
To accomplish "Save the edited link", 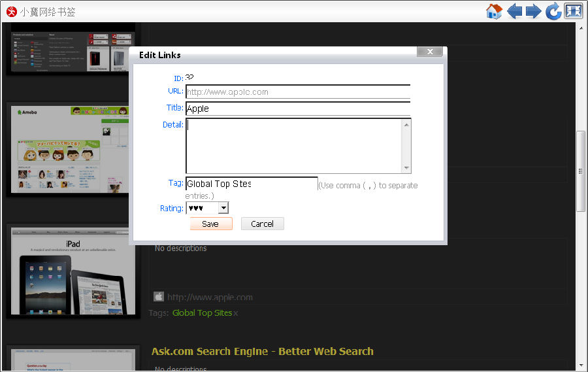I will click(x=210, y=224).
